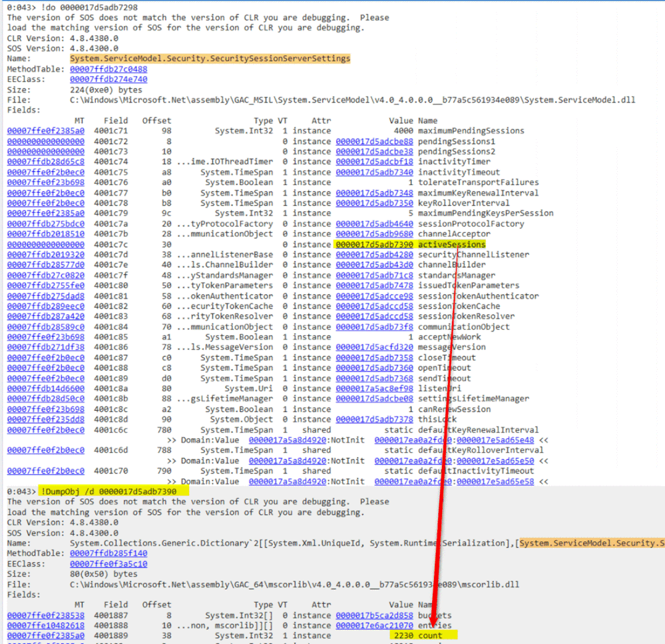Click the !do 0000017d5adb7298 command text

click(x=89, y=7)
